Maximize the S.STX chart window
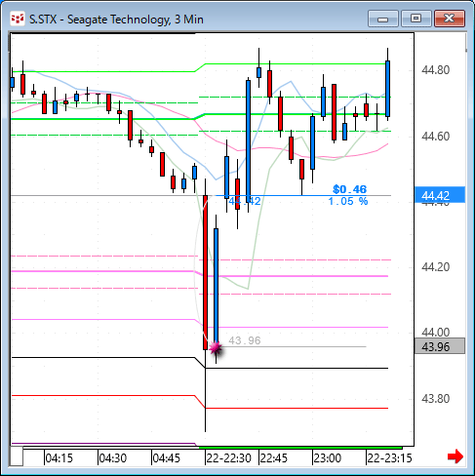 point(416,19)
